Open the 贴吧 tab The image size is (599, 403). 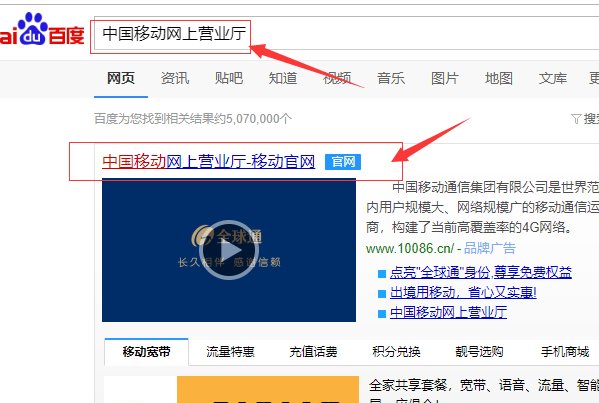click(229, 78)
